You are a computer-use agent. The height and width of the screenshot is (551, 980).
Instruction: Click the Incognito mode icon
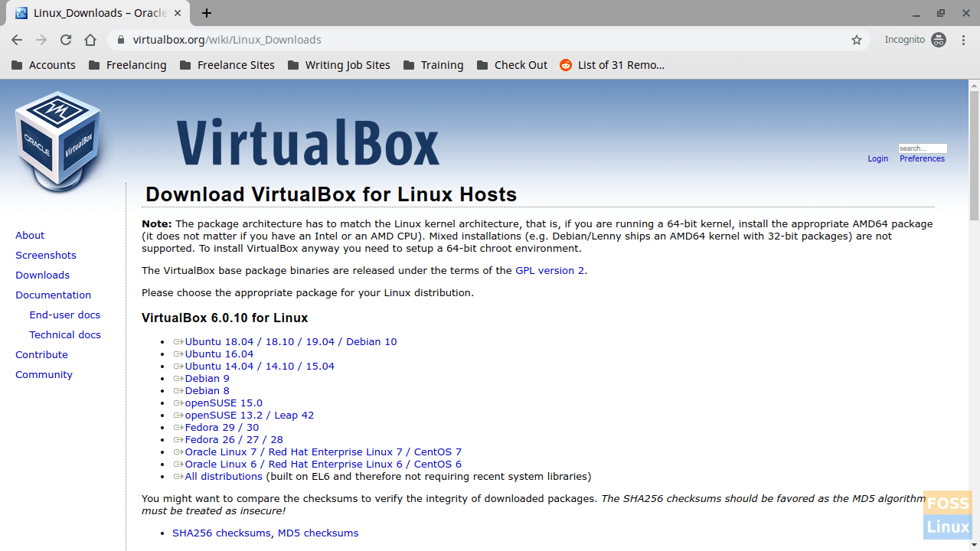pos(939,40)
